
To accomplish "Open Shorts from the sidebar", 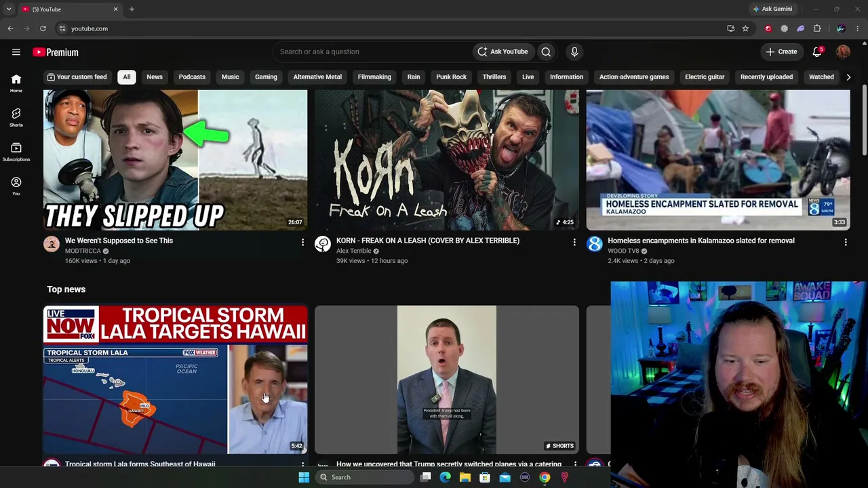I will click(16, 118).
